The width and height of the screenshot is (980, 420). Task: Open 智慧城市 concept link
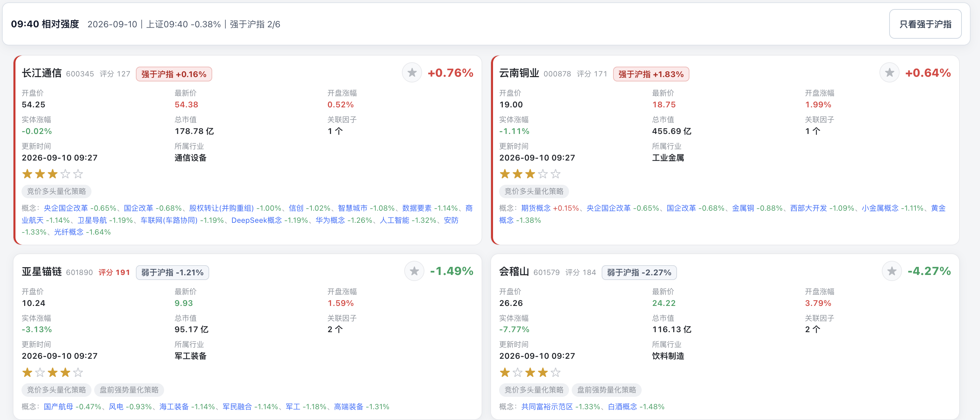click(x=353, y=208)
